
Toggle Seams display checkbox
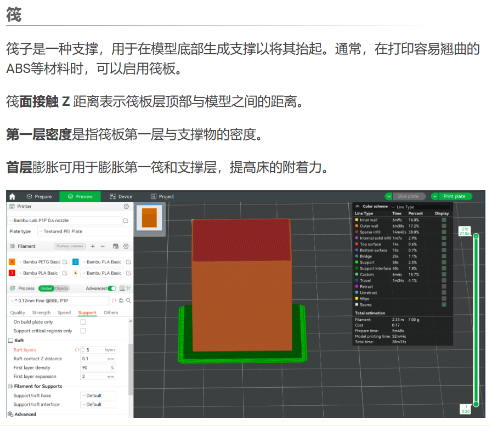tap(444, 305)
